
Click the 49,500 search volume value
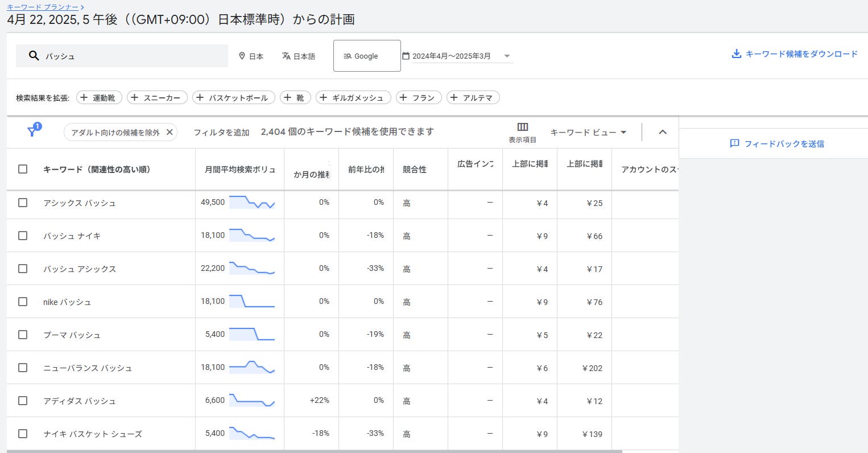[213, 202]
